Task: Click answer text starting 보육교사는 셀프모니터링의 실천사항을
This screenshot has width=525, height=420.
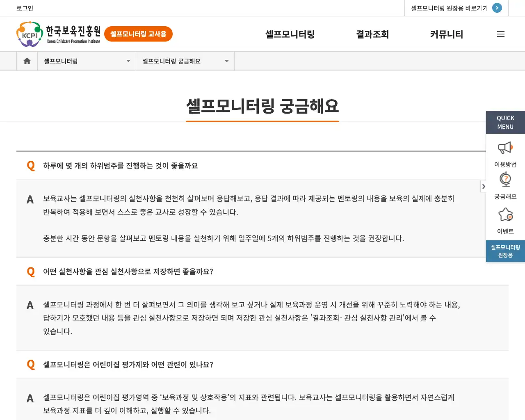Action: tap(249, 205)
